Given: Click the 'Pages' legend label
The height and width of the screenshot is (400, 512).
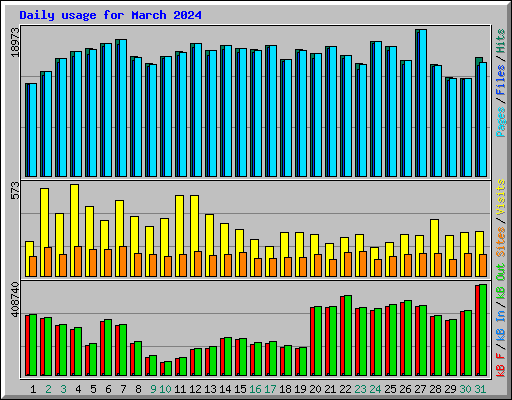Looking at the screenshot, I should point(501,122).
